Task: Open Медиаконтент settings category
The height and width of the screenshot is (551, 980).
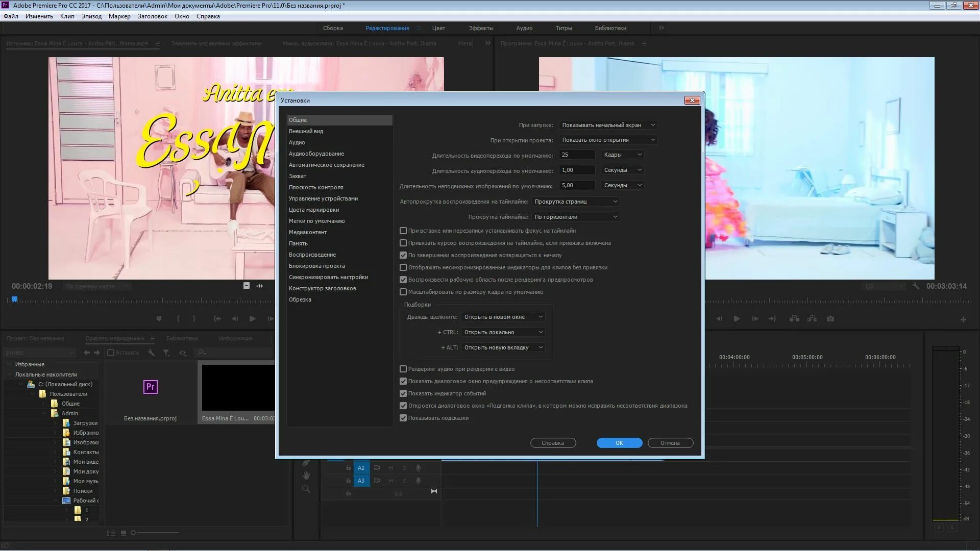Action: [308, 232]
